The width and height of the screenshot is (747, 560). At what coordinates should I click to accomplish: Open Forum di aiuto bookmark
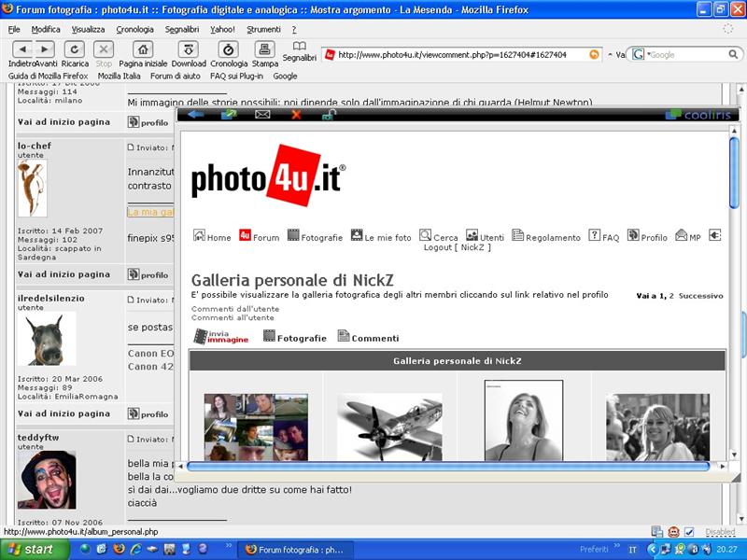pyautogui.click(x=176, y=77)
